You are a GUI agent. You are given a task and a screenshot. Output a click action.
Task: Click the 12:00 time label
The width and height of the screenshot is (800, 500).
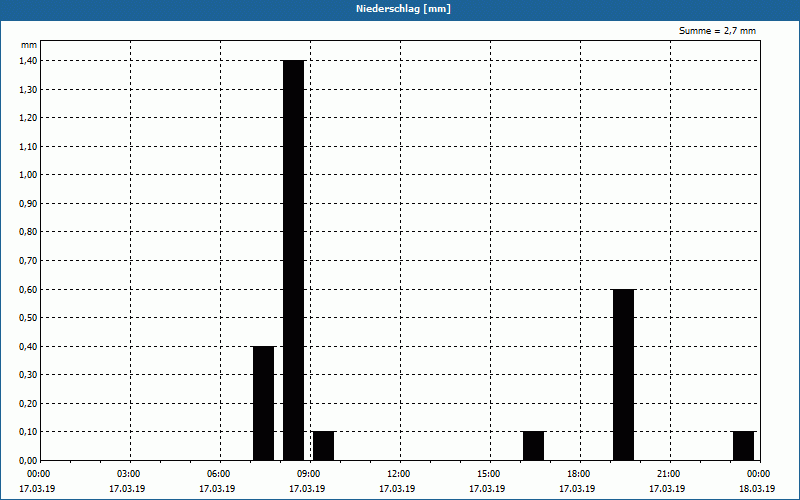point(398,474)
